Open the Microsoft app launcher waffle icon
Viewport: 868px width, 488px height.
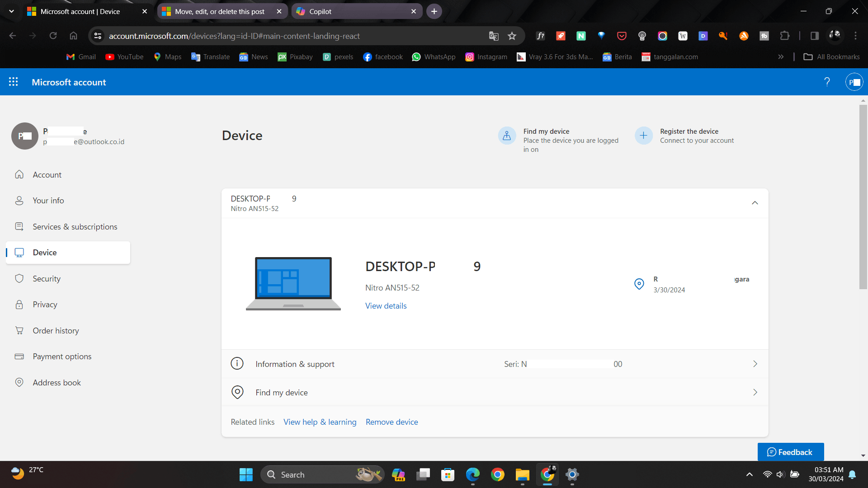(14, 82)
